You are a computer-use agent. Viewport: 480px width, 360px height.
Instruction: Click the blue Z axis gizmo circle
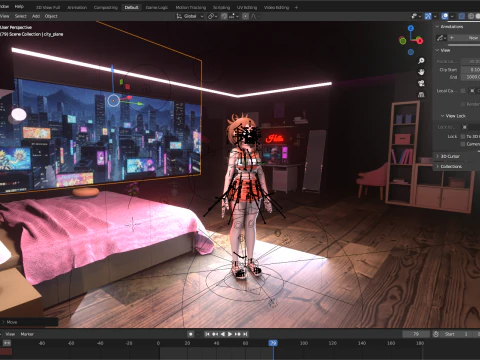[411, 28]
